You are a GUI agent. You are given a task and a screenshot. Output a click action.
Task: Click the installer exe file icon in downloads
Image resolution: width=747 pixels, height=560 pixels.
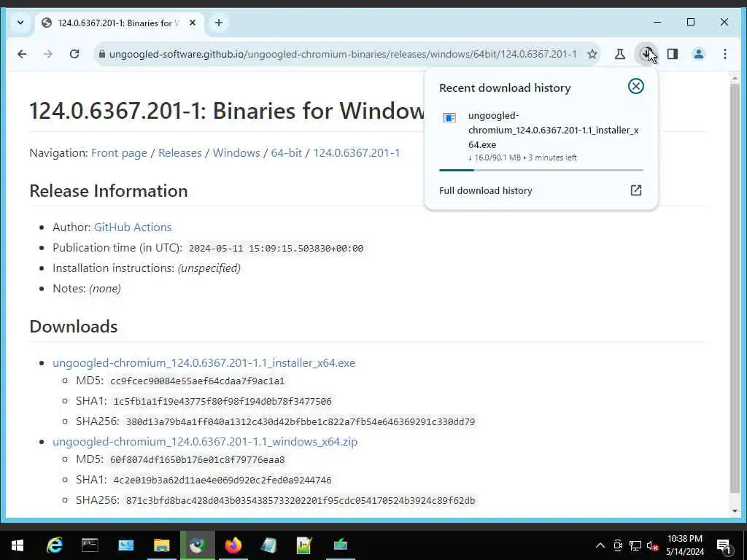coord(449,117)
